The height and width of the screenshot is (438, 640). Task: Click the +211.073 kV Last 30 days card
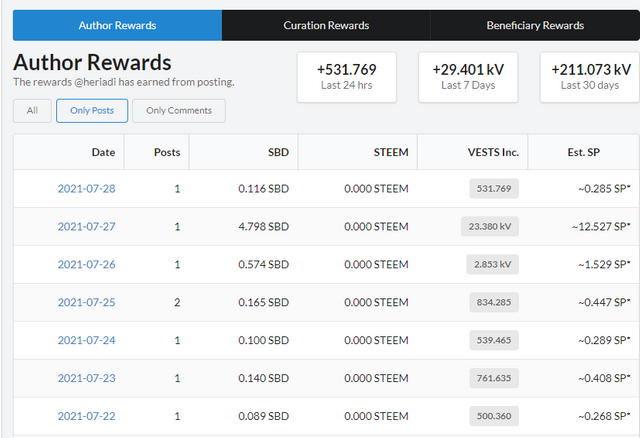590,77
